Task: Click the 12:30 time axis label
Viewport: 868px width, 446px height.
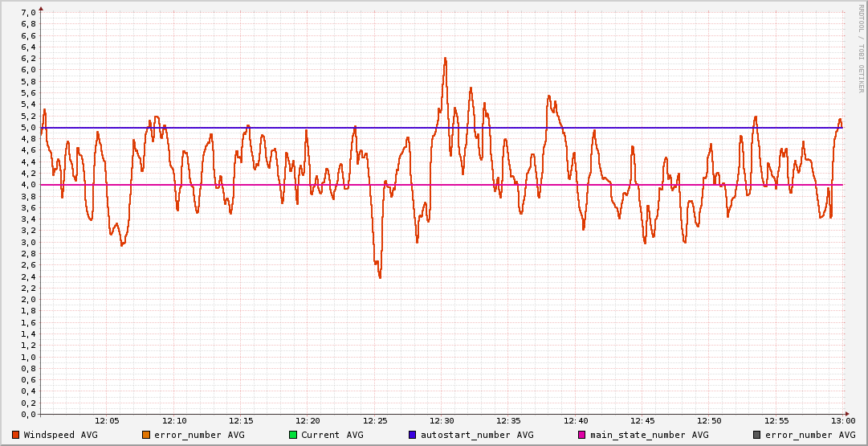Action: [x=442, y=421]
